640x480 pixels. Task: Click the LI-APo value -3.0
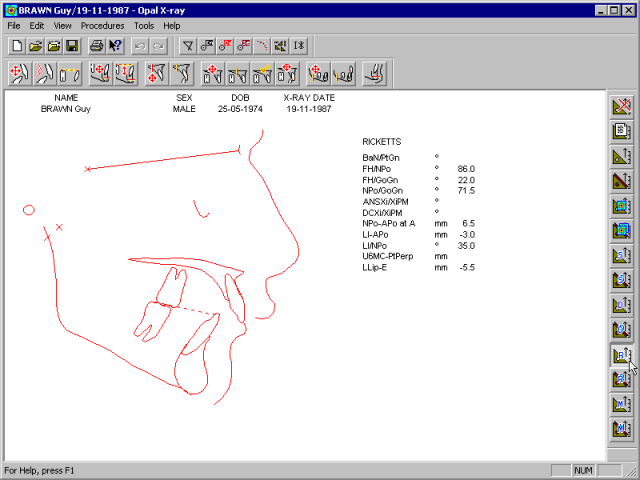pos(467,235)
